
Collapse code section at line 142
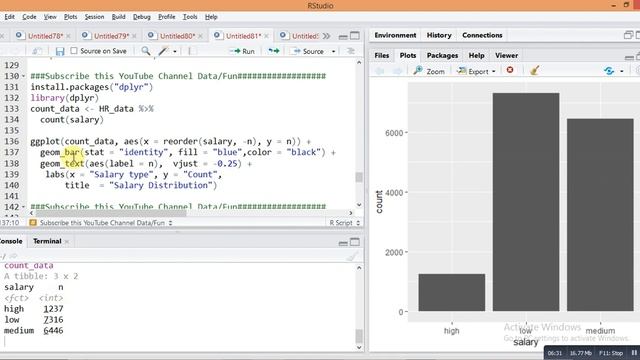pos(23,207)
